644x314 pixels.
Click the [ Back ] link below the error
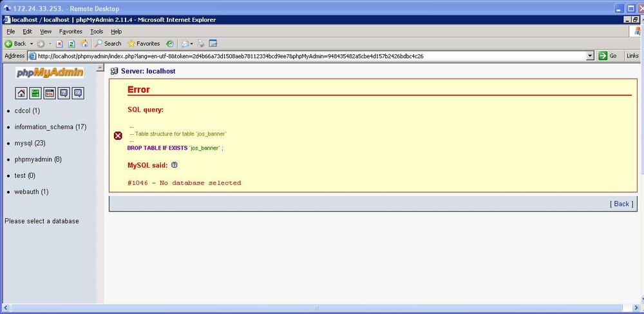tap(621, 204)
